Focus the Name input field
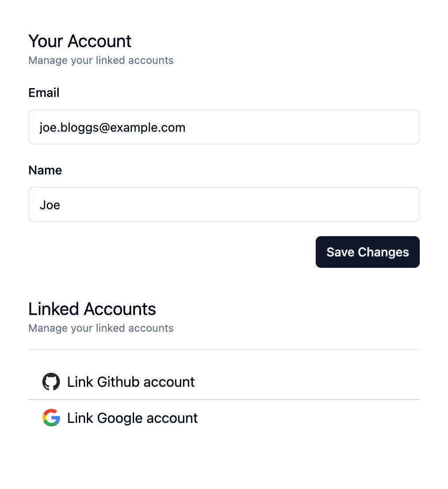The image size is (448, 489). point(224,204)
